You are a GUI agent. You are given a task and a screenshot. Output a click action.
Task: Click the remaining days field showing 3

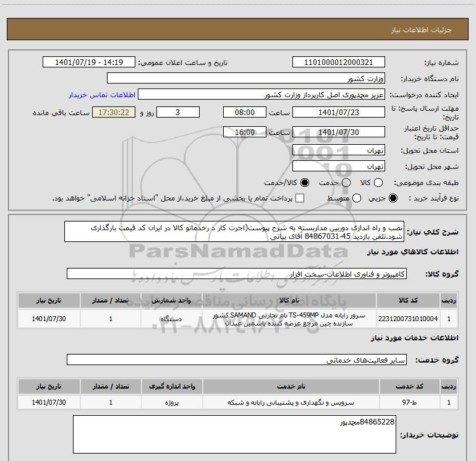click(x=178, y=112)
